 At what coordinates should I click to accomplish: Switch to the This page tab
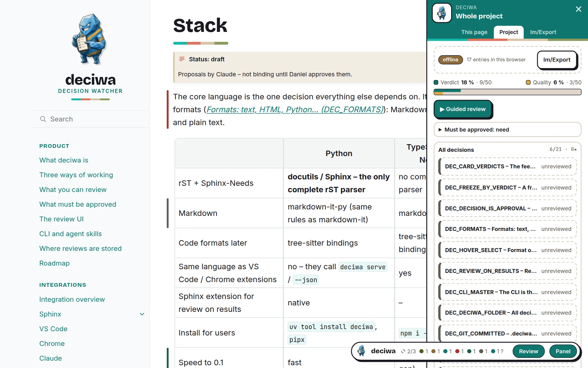(474, 32)
